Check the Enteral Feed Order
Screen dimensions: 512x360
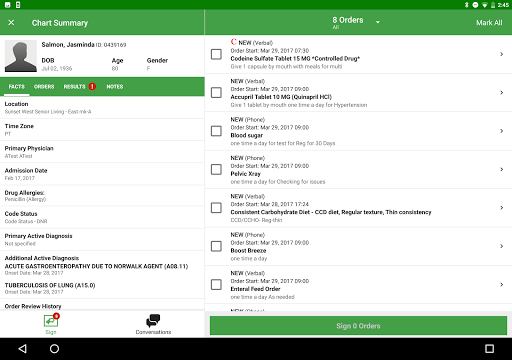[216, 285]
